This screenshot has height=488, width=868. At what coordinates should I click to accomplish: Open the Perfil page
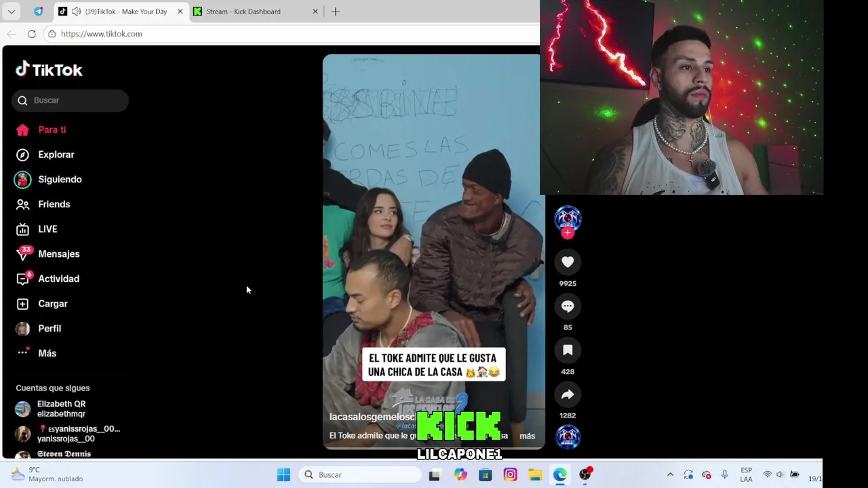tap(39, 328)
